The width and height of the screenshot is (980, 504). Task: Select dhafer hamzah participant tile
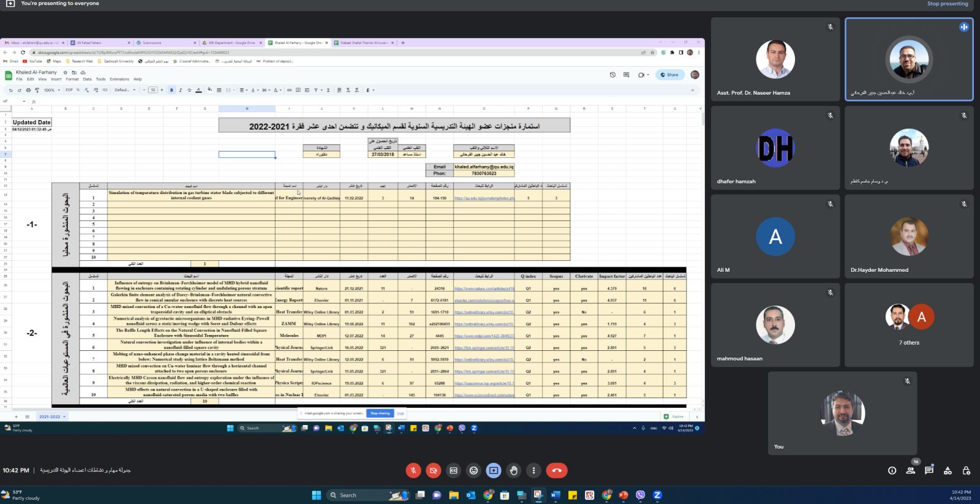click(x=775, y=148)
